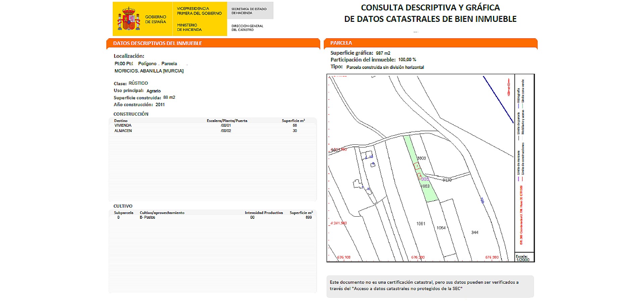Click the Año construcción 2011 value
The width and height of the screenshot is (644, 306).
point(160,104)
